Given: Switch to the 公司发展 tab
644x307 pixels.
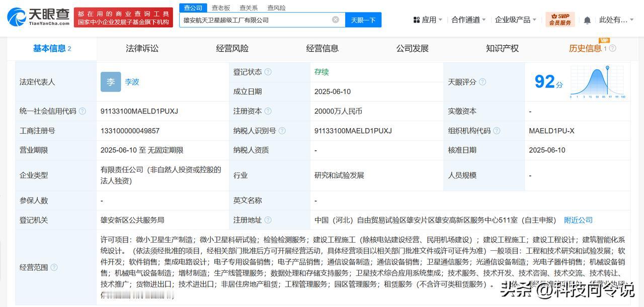Looking at the screenshot, I should [x=413, y=49].
